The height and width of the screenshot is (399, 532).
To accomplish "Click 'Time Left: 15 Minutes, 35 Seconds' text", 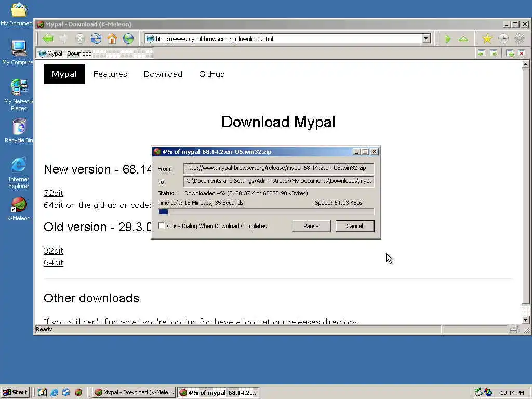I will 201,203.
